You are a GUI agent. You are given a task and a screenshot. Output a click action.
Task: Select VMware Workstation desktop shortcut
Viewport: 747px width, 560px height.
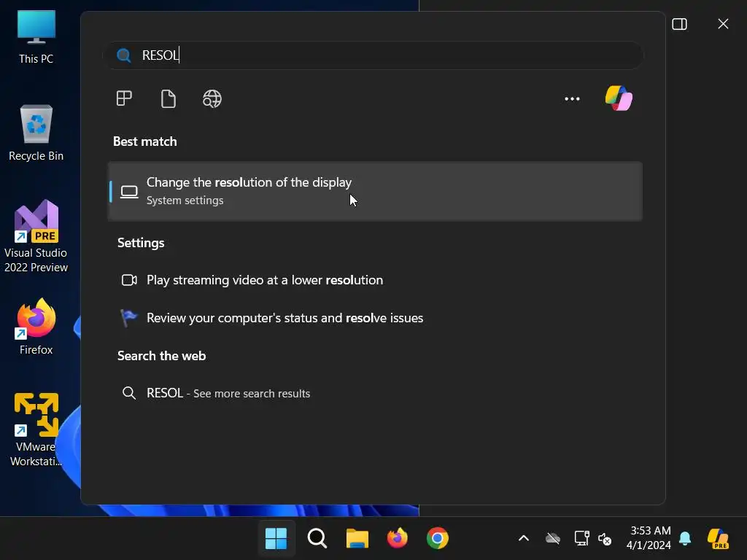pos(36,430)
